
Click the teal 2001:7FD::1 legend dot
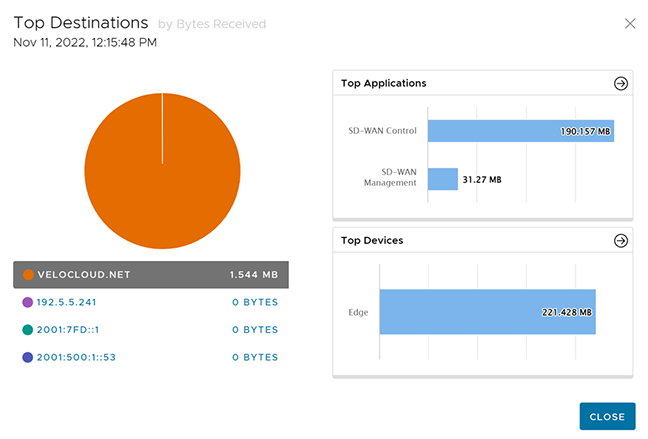[x=28, y=329]
